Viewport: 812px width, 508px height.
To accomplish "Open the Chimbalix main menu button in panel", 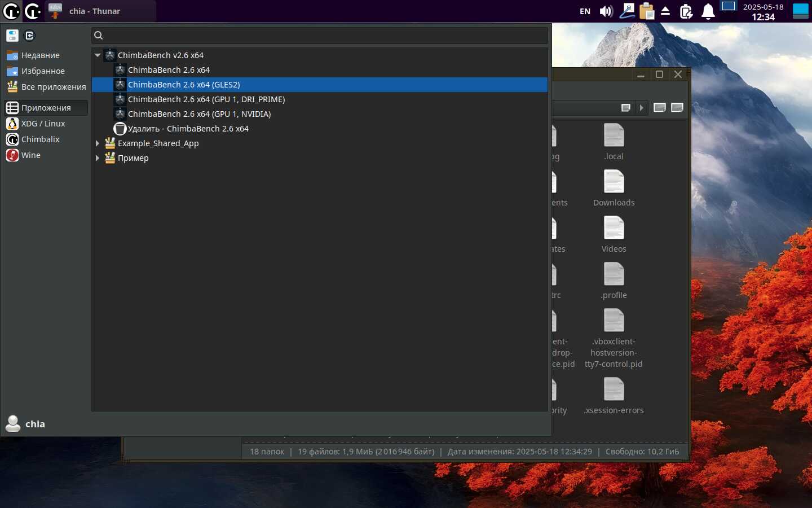I will tap(11, 11).
